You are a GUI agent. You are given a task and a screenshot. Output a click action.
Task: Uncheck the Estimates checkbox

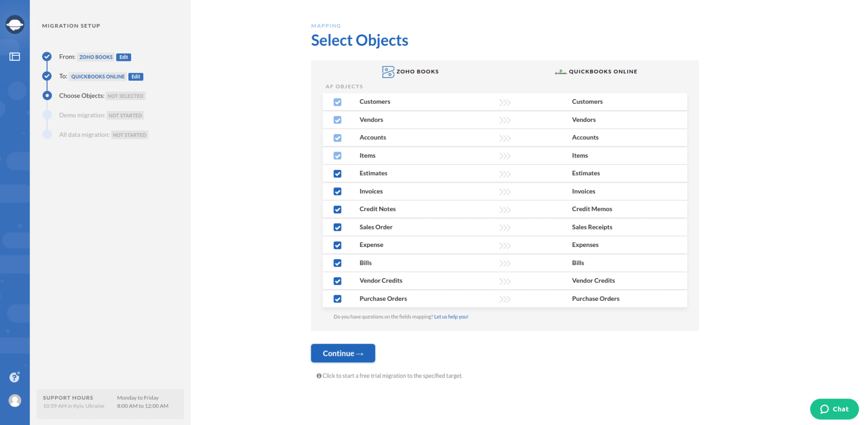pyautogui.click(x=337, y=174)
